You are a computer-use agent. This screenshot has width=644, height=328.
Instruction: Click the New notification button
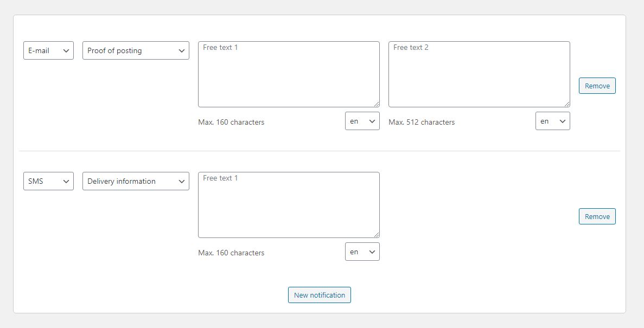319,295
